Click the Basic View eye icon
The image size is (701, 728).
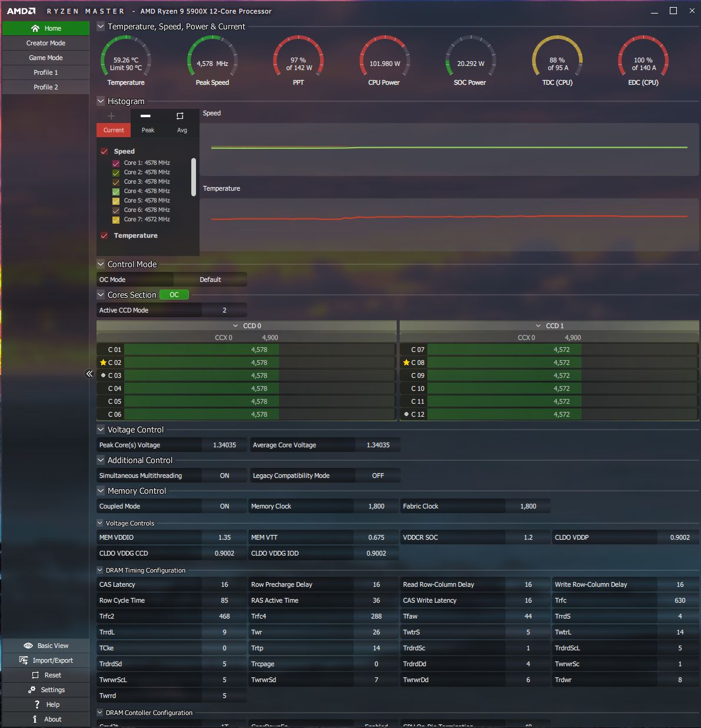click(28, 646)
